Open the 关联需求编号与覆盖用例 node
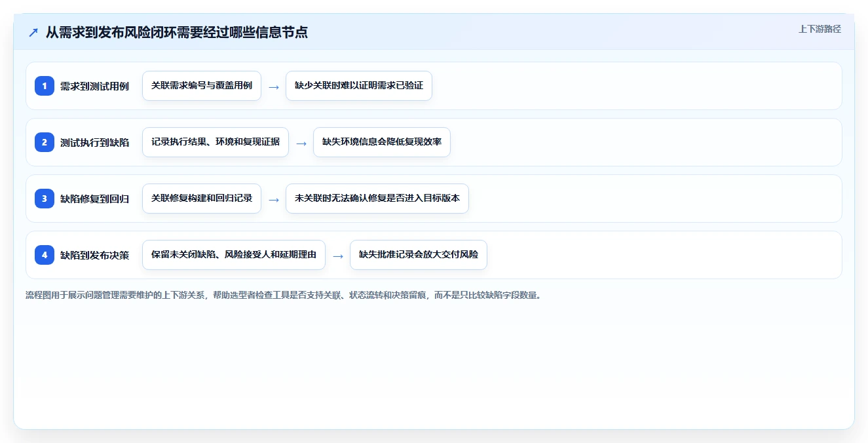 (202, 86)
